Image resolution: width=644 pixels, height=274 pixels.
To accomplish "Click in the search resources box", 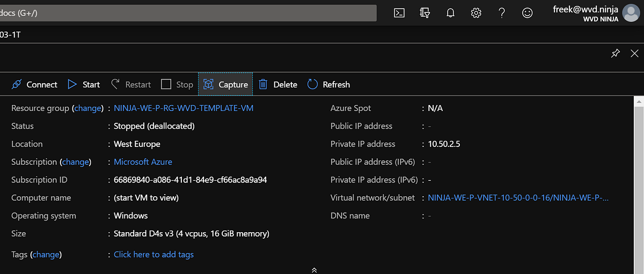I will (x=188, y=13).
